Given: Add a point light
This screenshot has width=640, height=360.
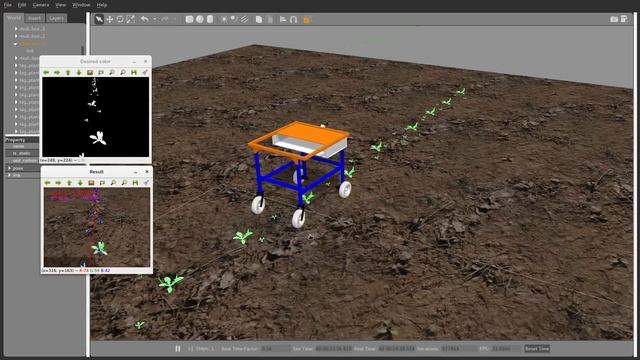Looking at the screenshot, I should 224,19.
